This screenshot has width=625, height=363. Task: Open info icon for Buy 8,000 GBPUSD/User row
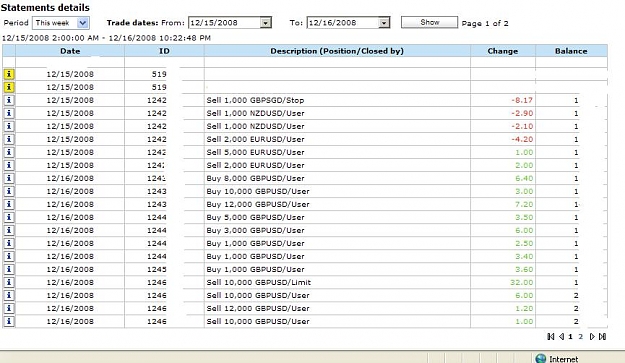click(9, 178)
